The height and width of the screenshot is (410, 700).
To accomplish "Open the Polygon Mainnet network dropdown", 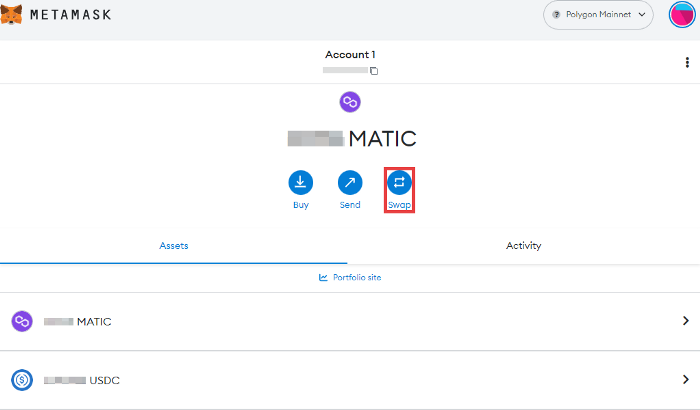I will coord(598,15).
